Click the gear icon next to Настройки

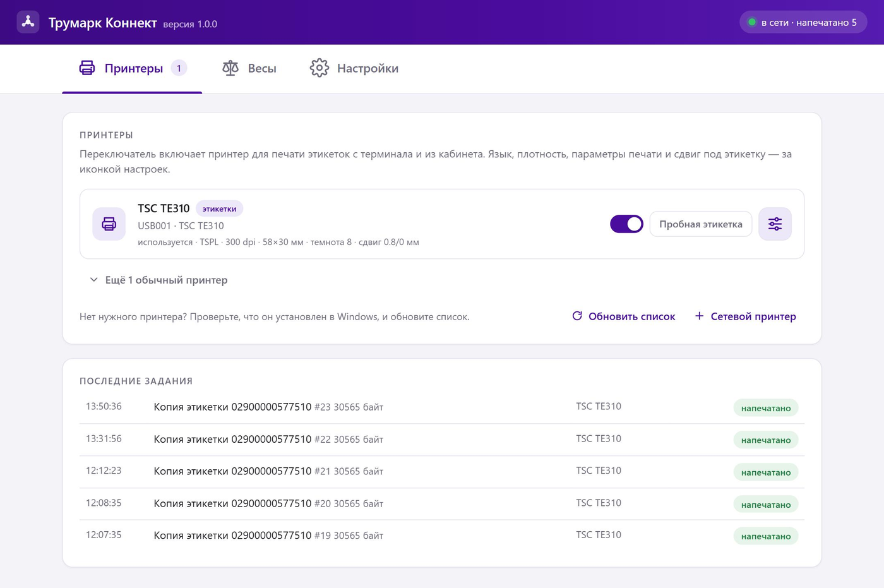coord(320,68)
